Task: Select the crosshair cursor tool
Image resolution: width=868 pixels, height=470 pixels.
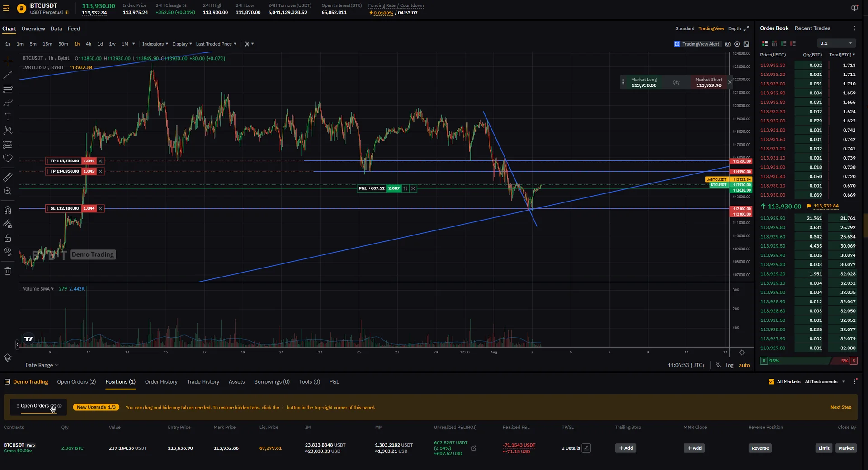Action: click(8, 61)
